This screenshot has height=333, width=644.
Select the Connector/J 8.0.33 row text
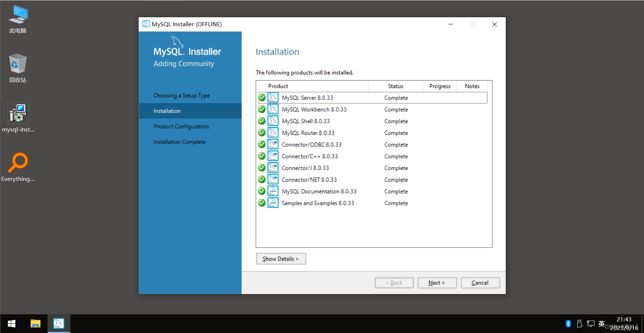point(305,168)
